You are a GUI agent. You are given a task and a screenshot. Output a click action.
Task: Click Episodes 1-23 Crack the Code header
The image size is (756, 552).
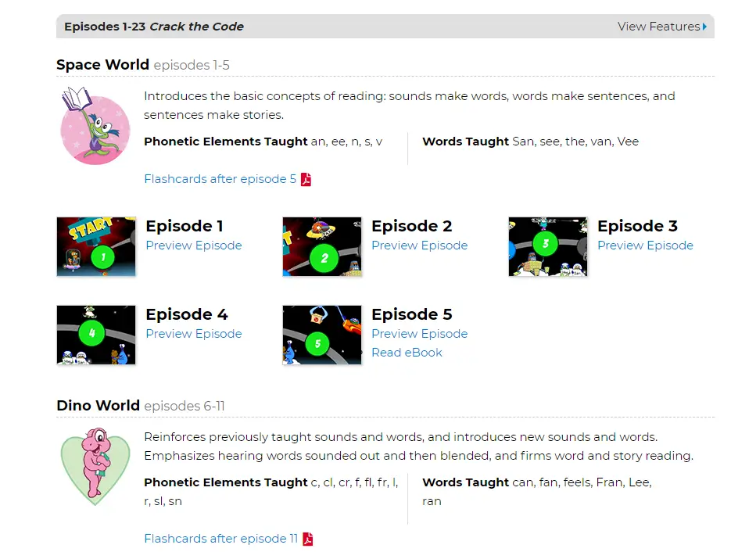pyautogui.click(x=154, y=27)
